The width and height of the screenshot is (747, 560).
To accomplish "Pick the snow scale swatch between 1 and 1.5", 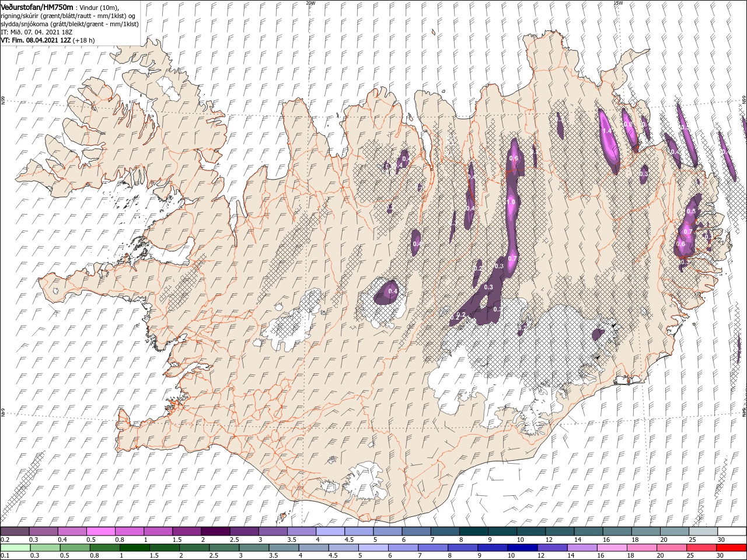I will [x=158, y=531].
